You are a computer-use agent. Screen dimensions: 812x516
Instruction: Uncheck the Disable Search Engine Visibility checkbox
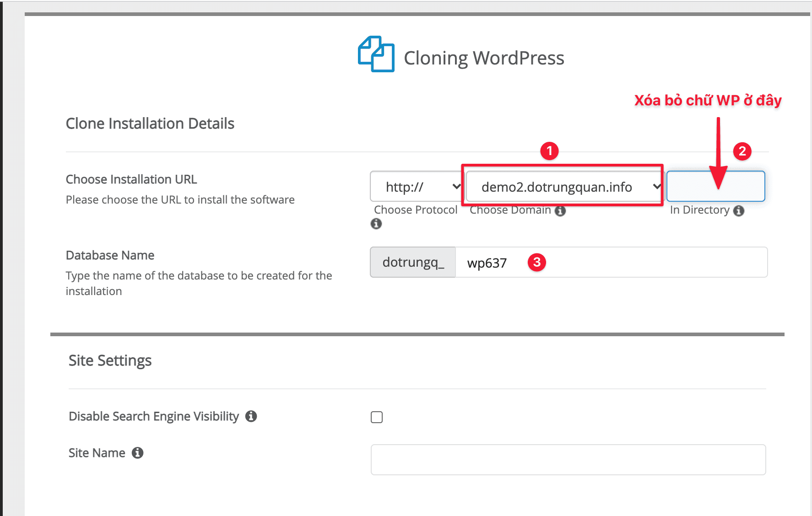[376, 417]
